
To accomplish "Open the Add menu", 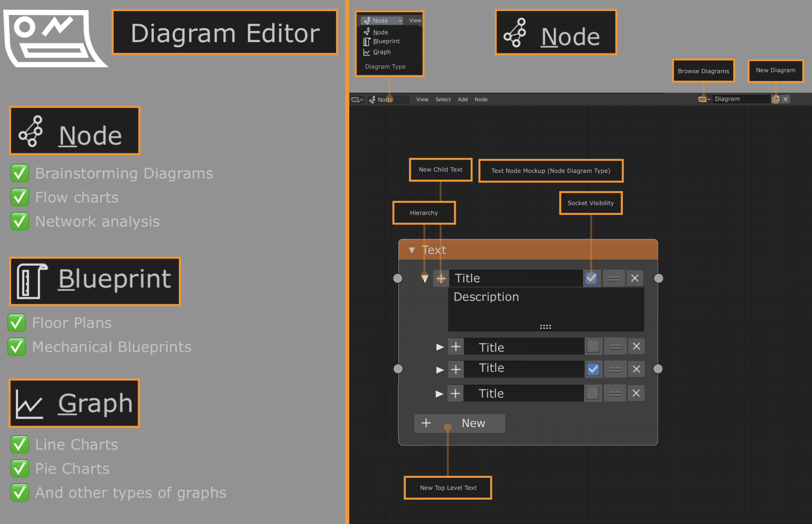I will [x=463, y=99].
